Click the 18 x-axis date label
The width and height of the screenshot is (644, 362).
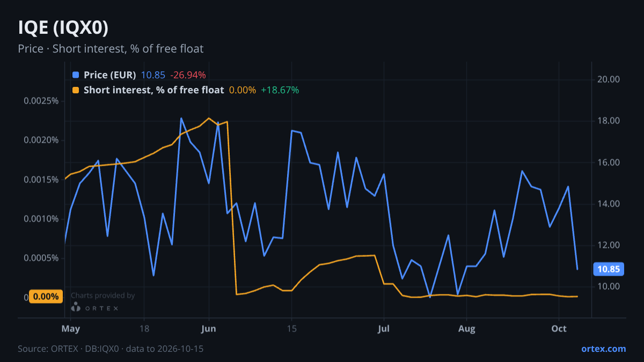(144, 328)
